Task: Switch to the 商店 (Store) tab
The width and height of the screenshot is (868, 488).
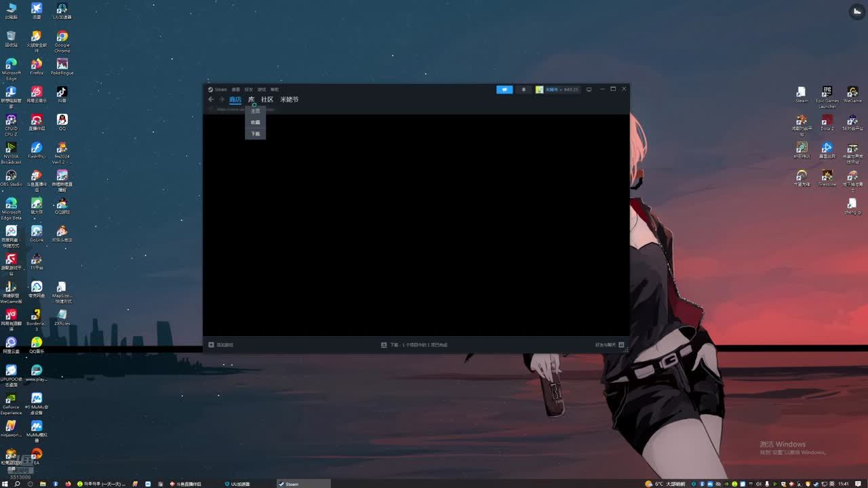Action: click(235, 100)
